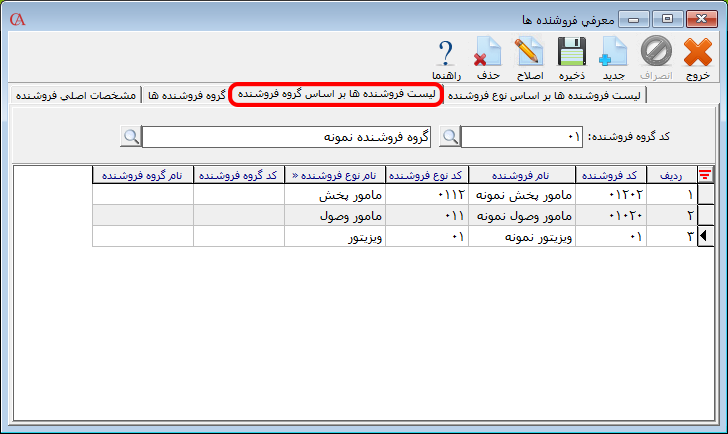Open راهنما (Help) question mark icon
Viewport: 728px width, 434px height.
444,58
